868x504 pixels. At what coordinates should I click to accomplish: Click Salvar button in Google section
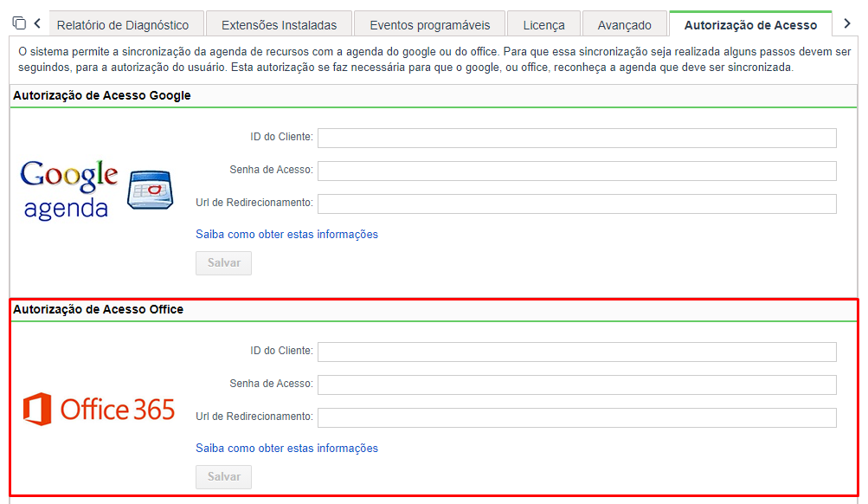(x=223, y=263)
